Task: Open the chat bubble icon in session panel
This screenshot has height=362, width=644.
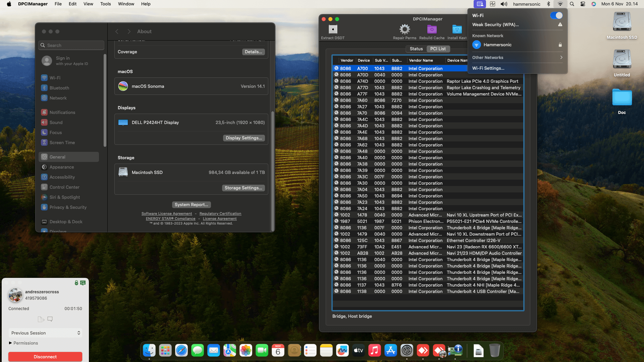Action: click(x=50, y=319)
